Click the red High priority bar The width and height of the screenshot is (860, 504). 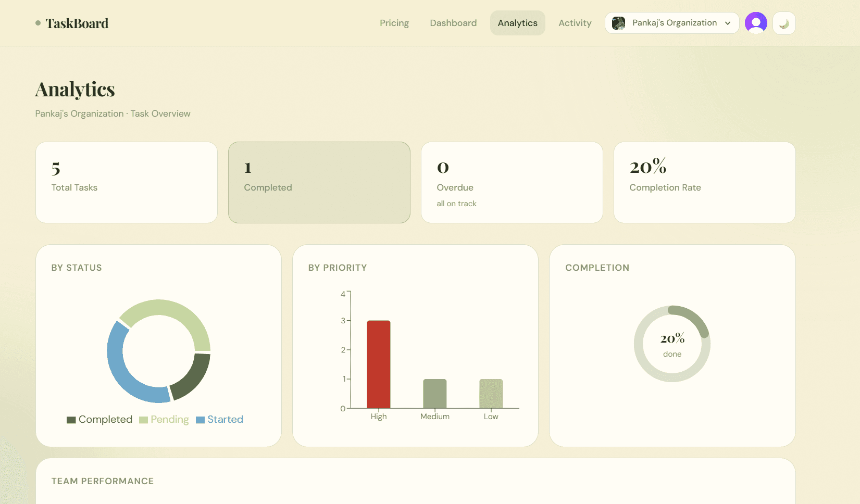tap(379, 364)
